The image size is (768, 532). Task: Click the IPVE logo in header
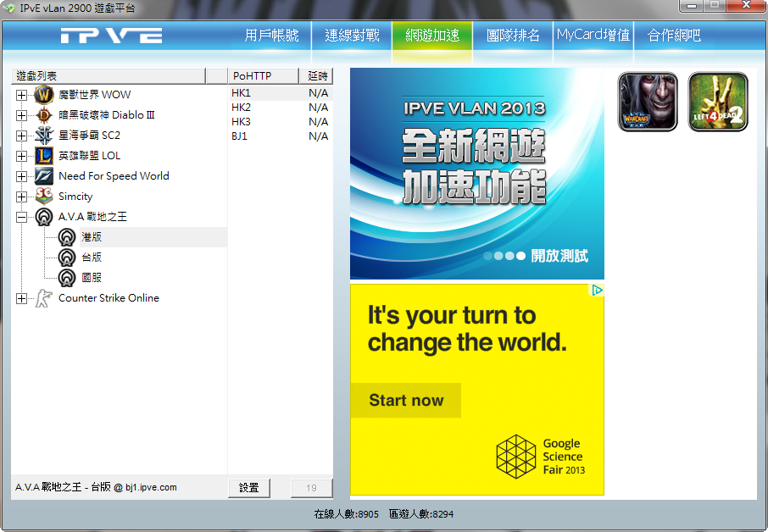tap(112, 36)
